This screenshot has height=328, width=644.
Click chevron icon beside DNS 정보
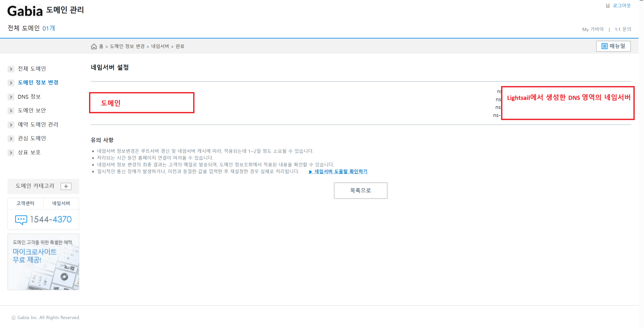[x=11, y=97]
